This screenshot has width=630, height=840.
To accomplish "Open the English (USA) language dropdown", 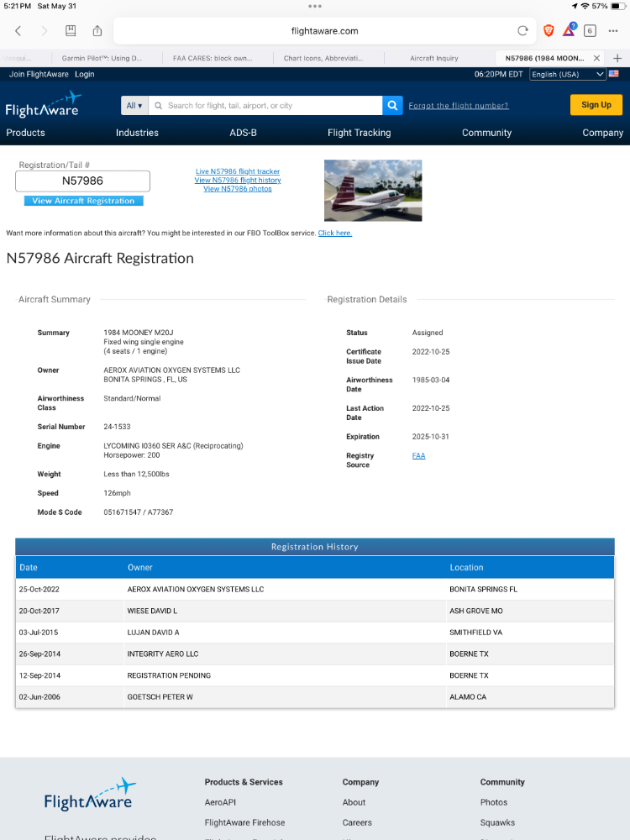I will 568,75.
